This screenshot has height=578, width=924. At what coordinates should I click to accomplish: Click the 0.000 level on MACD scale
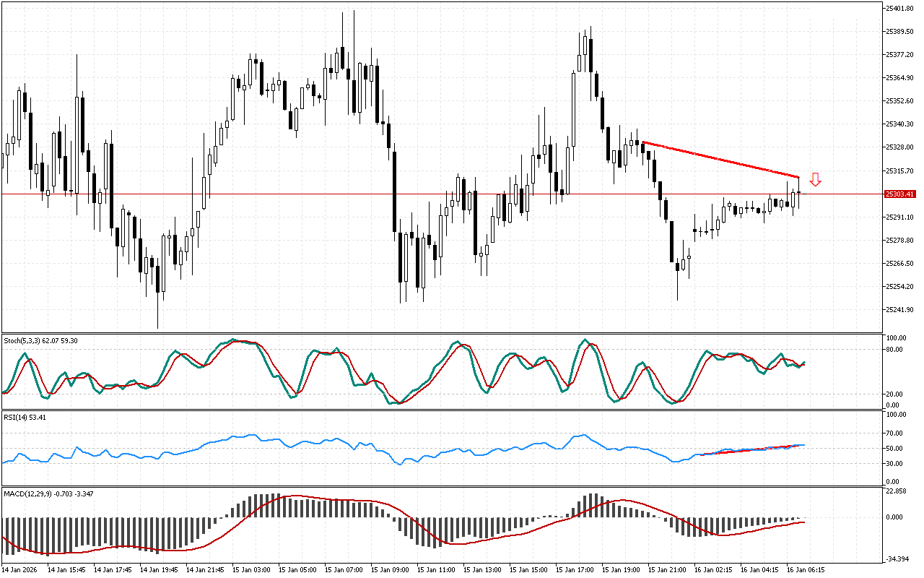[x=896, y=517]
